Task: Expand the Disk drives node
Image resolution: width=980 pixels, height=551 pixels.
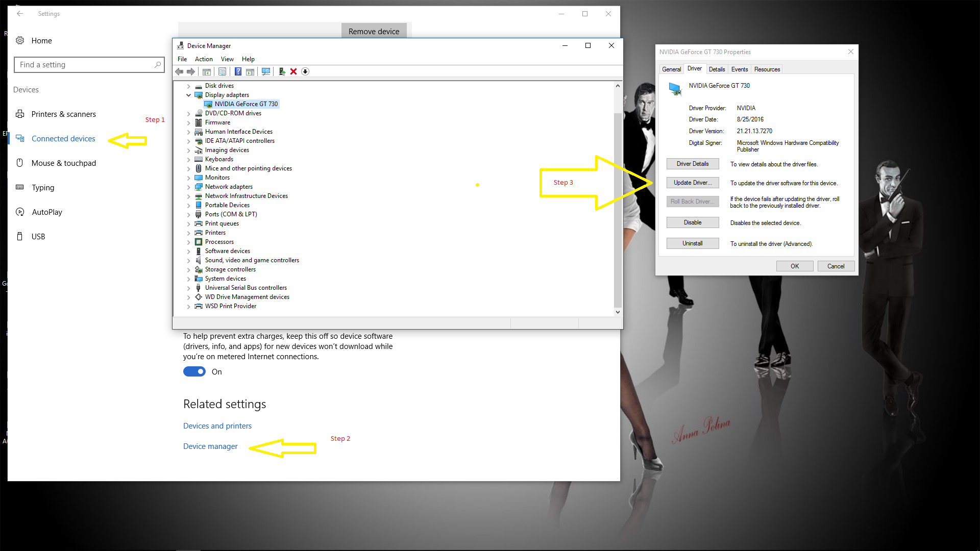Action: [188, 86]
